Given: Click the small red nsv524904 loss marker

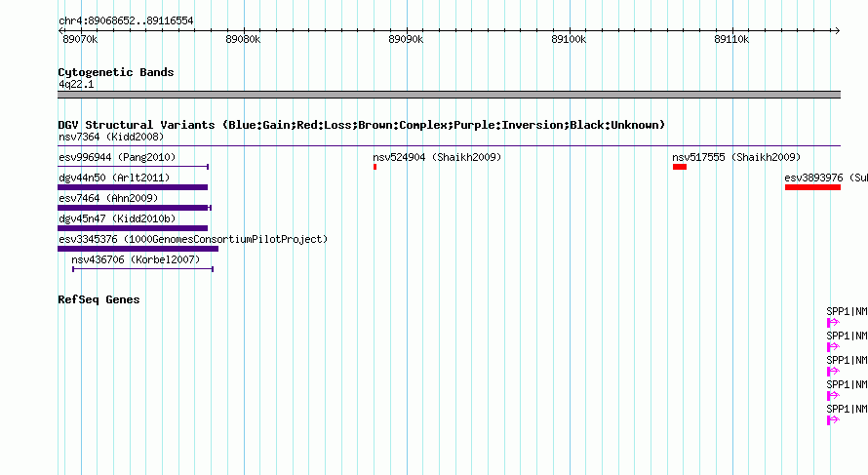Looking at the screenshot, I should coord(375,167).
